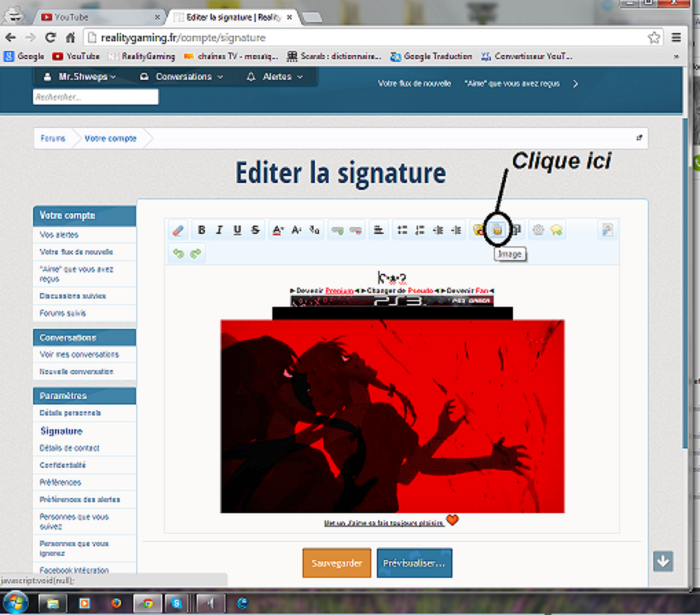Click the remove link icon
This screenshot has width=700, height=615.
pos(355,230)
